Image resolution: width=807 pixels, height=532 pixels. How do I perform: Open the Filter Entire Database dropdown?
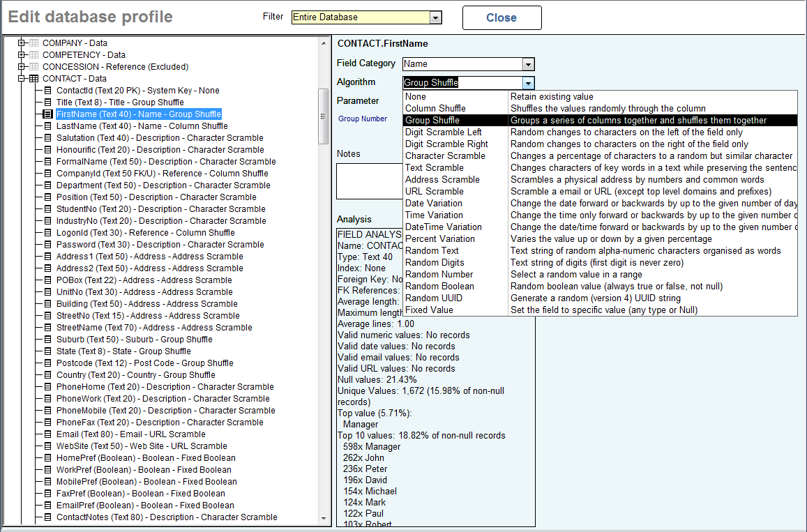(x=435, y=17)
